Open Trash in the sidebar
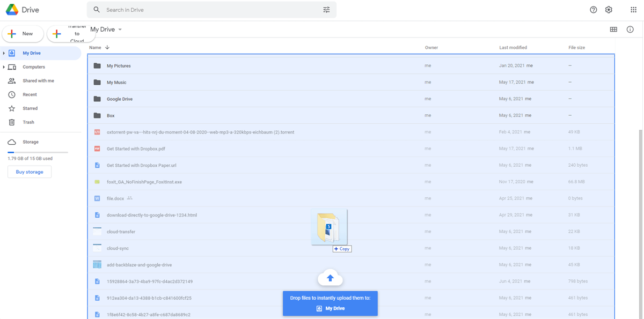The image size is (644, 319). (28, 122)
